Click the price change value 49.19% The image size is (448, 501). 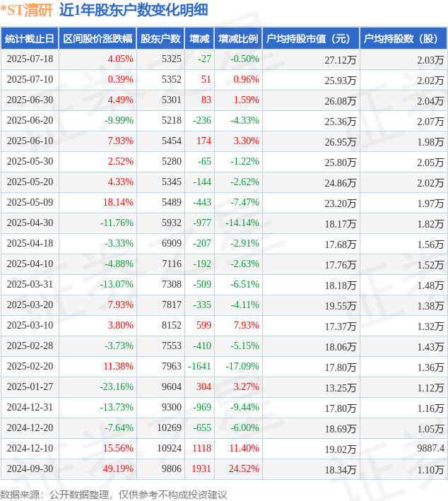pyautogui.click(x=118, y=468)
